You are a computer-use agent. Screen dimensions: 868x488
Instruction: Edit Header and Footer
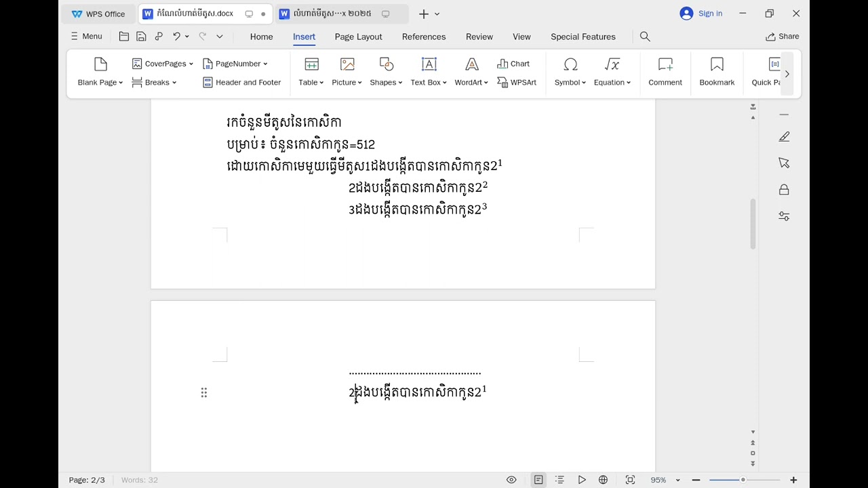coord(241,83)
